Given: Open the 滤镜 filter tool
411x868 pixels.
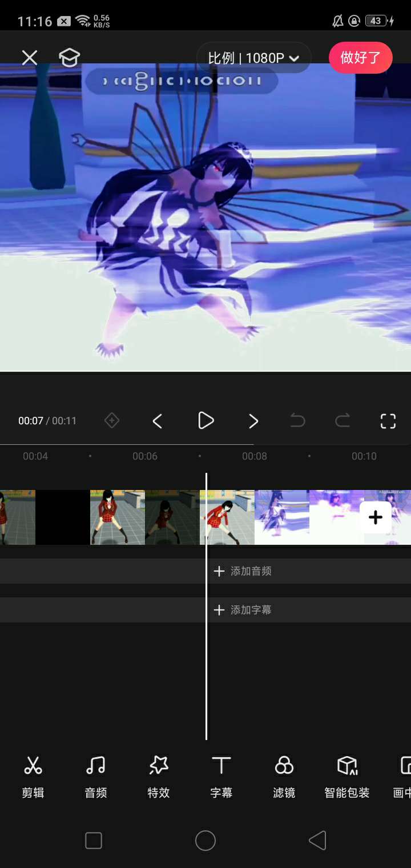Looking at the screenshot, I should pos(284,777).
